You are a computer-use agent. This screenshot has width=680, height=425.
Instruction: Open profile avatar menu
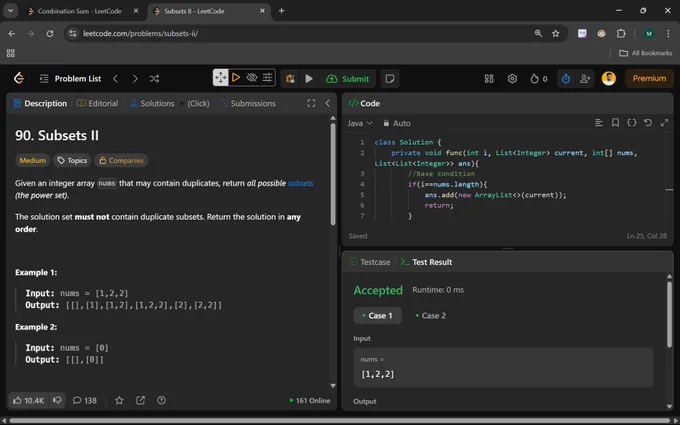pos(608,78)
